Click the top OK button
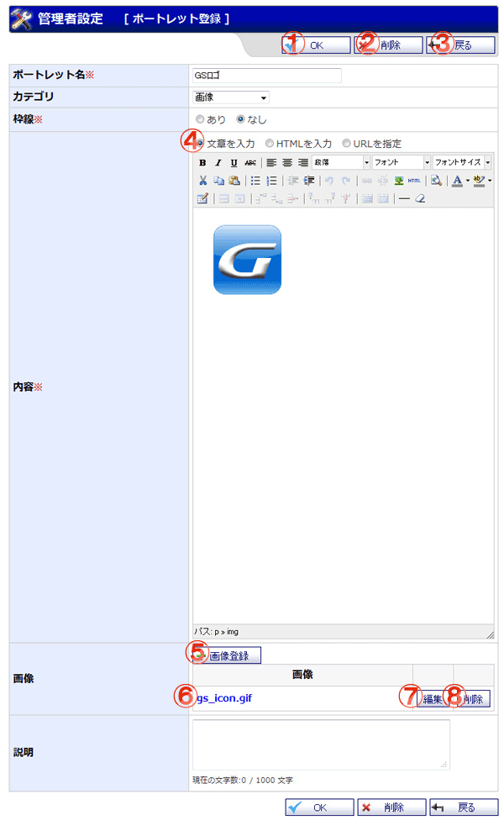Screen dimensions: 504x831 click(x=316, y=45)
